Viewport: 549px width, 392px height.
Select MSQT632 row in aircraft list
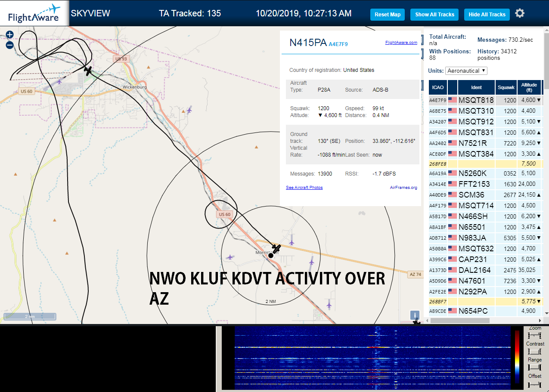[485, 249]
